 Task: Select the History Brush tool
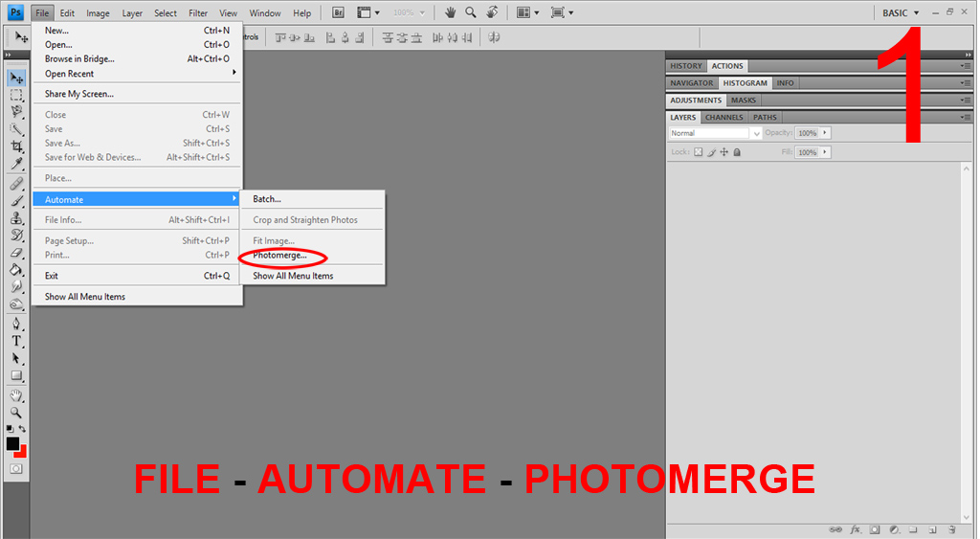click(16, 236)
